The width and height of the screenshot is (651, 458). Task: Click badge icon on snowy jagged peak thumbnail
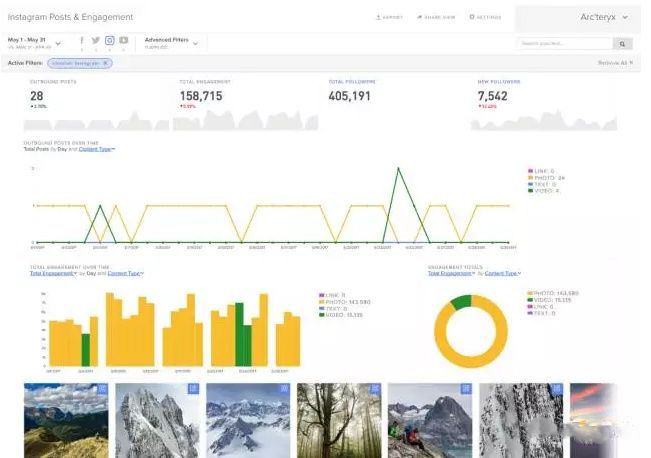[193, 389]
